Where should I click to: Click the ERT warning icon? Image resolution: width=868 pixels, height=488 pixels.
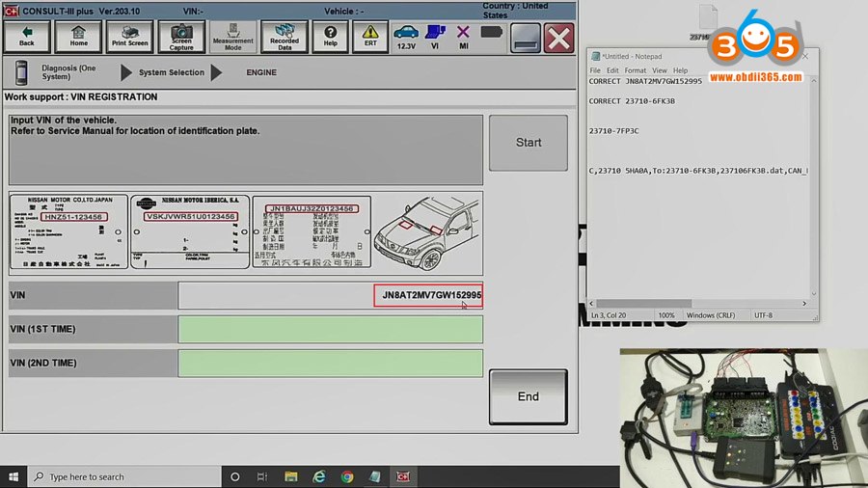click(x=370, y=37)
